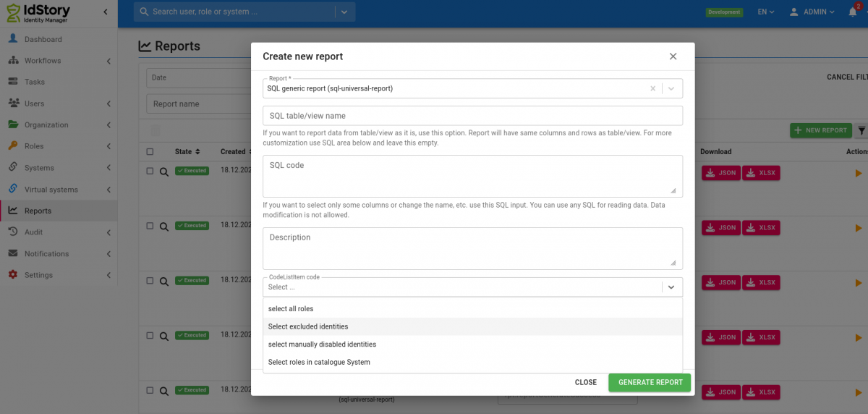Choose 'select manually disabled identities' option
This screenshot has width=868, height=414.
[472, 345]
